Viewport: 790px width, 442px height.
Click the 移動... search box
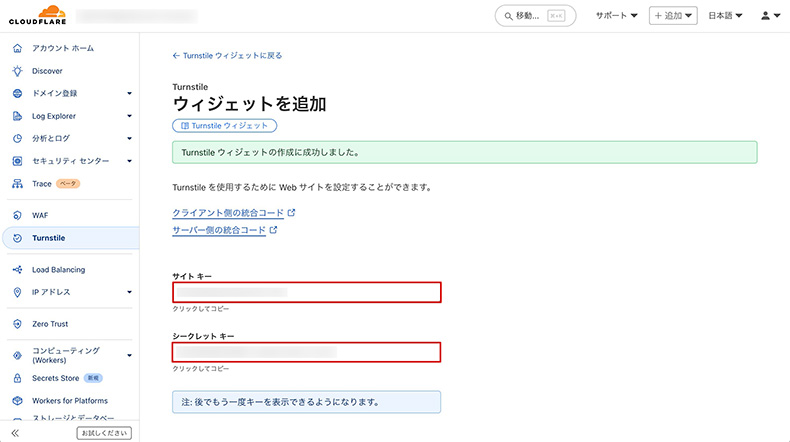point(536,16)
